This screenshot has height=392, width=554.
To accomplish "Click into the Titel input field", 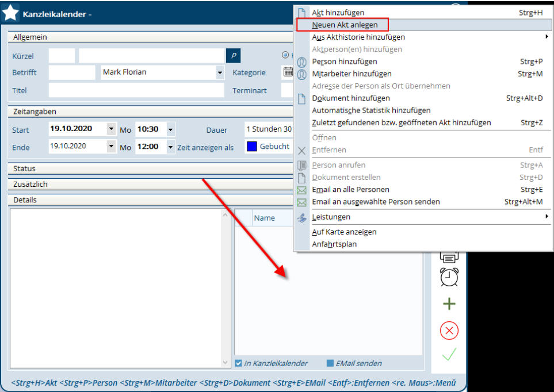I will tap(136, 90).
